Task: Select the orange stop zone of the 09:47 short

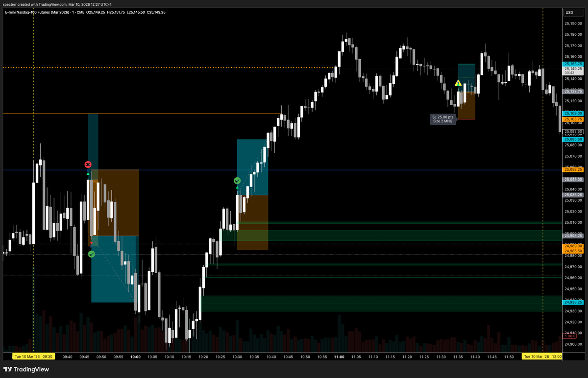Action: 115,203
